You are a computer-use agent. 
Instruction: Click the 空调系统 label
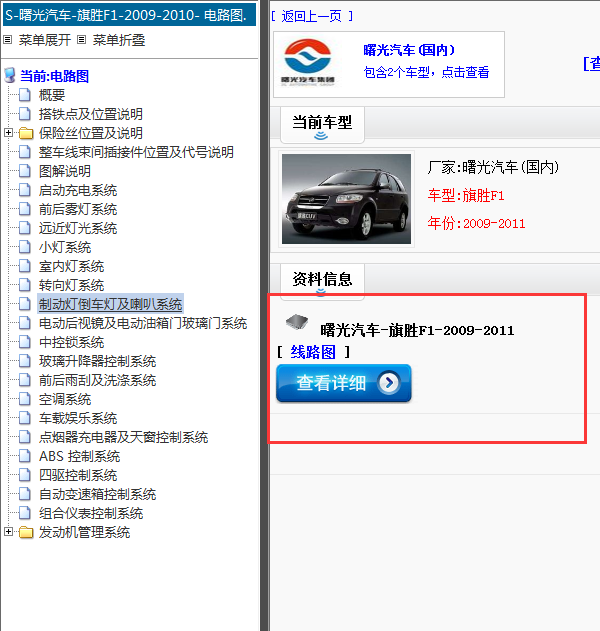(65, 399)
